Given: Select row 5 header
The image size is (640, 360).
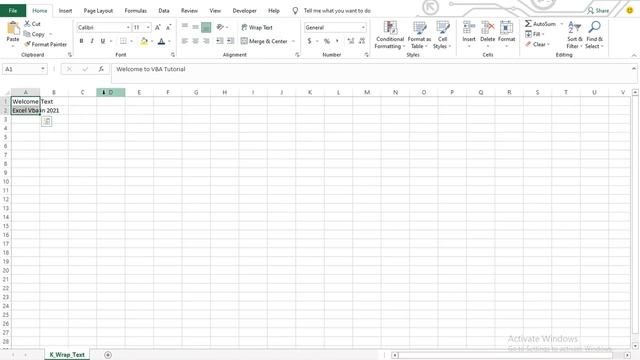Looking at the screenshot, I should click(x=5, y=137).
